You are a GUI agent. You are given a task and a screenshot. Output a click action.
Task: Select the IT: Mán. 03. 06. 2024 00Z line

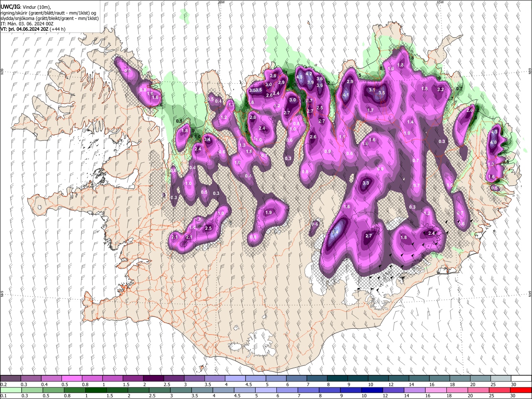(x=27, y=24)
